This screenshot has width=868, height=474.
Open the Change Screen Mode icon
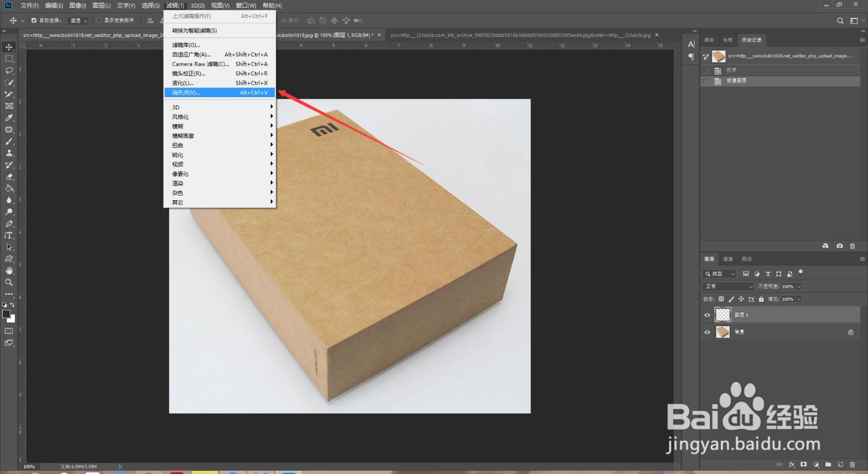pos(9,343)
